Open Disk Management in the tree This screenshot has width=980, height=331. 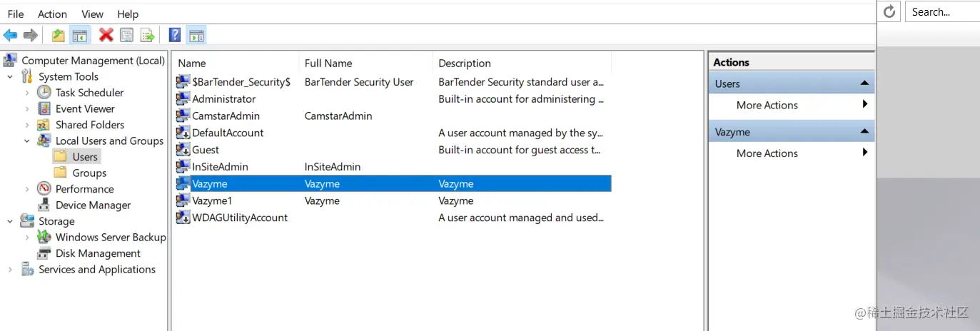[x=98, y=253]
